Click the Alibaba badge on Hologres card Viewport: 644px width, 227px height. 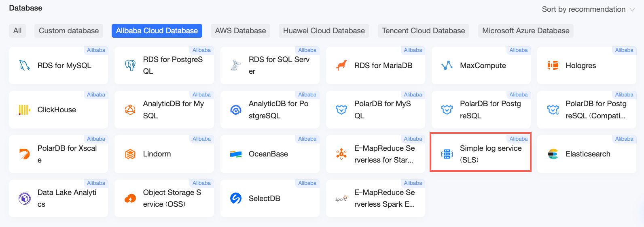[624, 50]
